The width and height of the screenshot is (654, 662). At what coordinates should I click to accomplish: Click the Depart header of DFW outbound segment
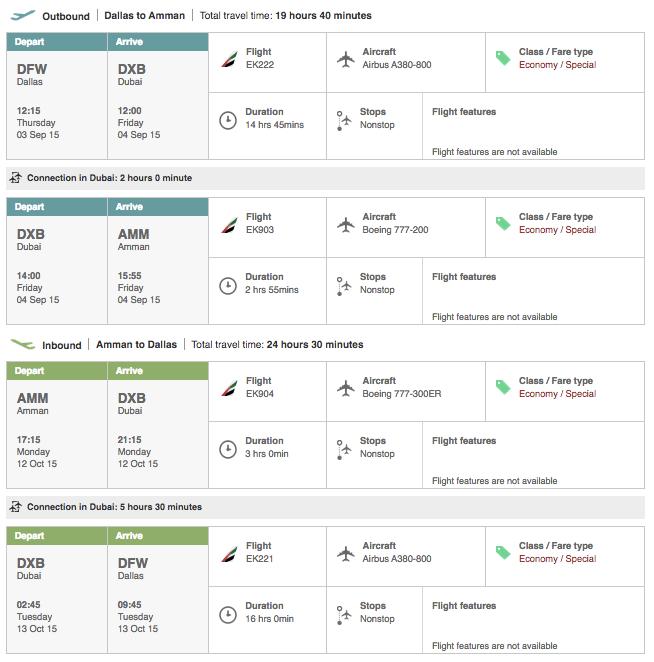[57, 42]
